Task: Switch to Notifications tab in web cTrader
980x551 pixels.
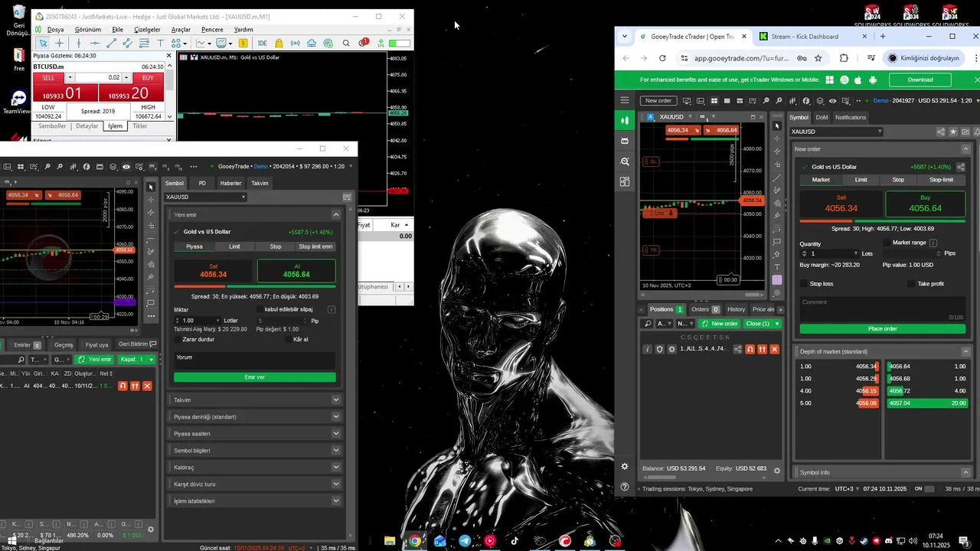Action: click(x=851, y=117)
